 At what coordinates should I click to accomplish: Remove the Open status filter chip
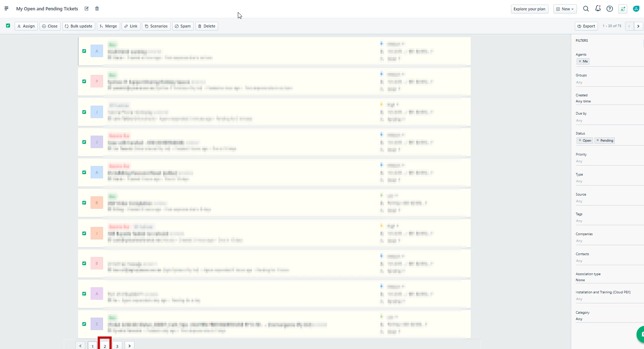[580, 141]
